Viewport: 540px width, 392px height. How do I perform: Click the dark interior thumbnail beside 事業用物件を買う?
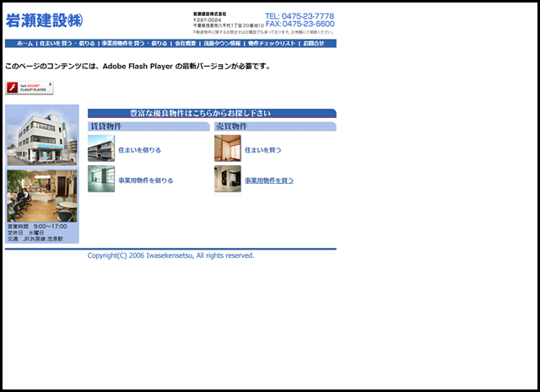tap(228, 179)
